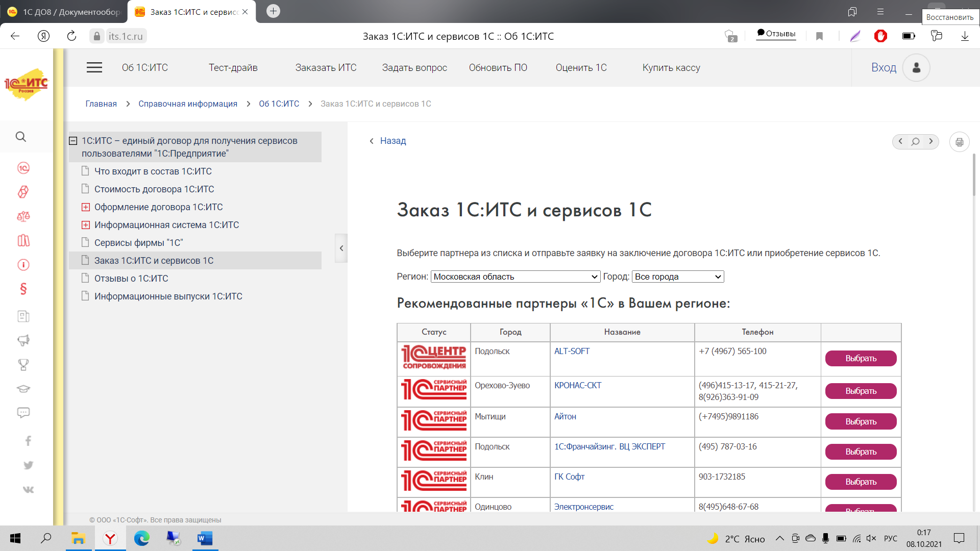The height and width of the screenshot is (551, 980).
Task: Open the Тест-драйв menu item
Action: 233,67
